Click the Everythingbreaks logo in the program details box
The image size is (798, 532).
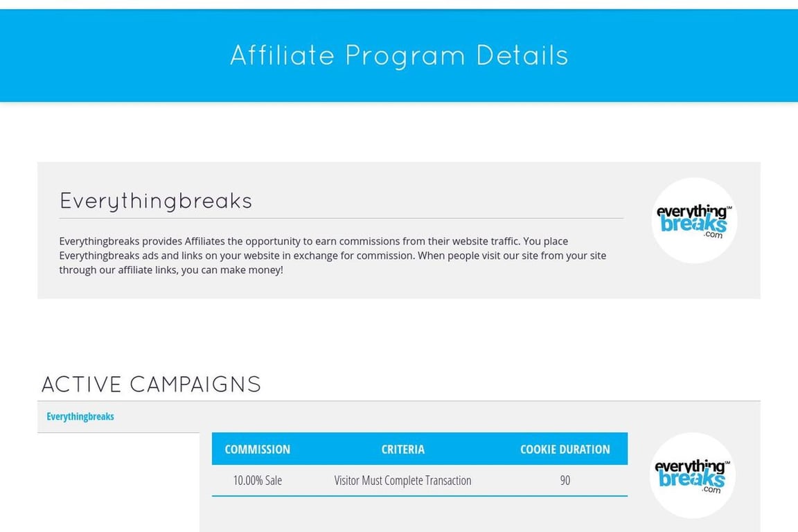click(x=694, y=220)
